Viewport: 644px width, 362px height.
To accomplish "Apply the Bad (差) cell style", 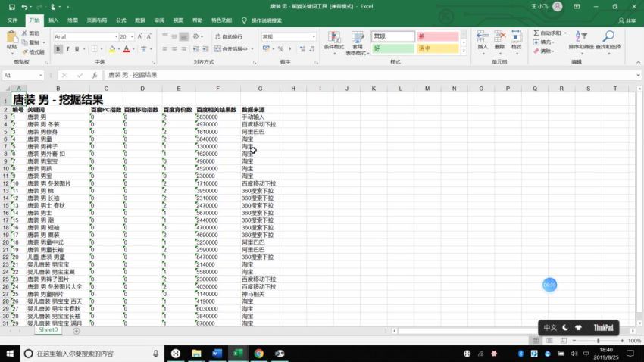I will pyautogui.click(x=437, y=36).
